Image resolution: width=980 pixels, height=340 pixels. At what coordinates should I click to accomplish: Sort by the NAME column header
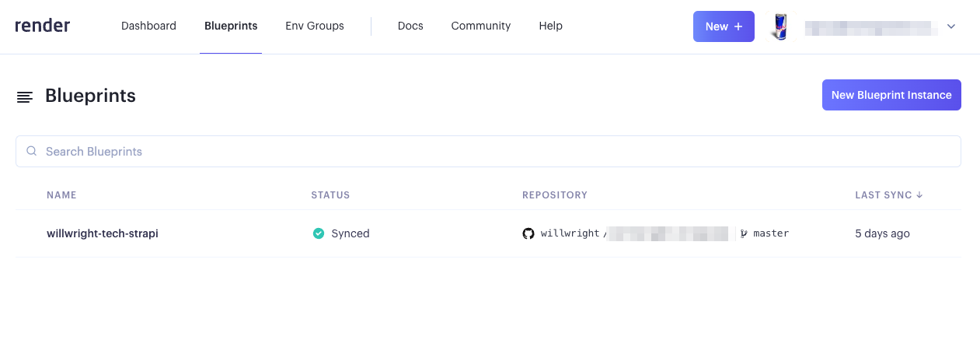61,195
